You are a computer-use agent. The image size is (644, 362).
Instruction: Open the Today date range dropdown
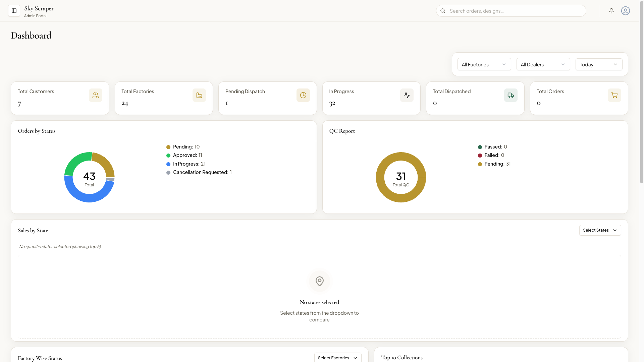(599, 64)
